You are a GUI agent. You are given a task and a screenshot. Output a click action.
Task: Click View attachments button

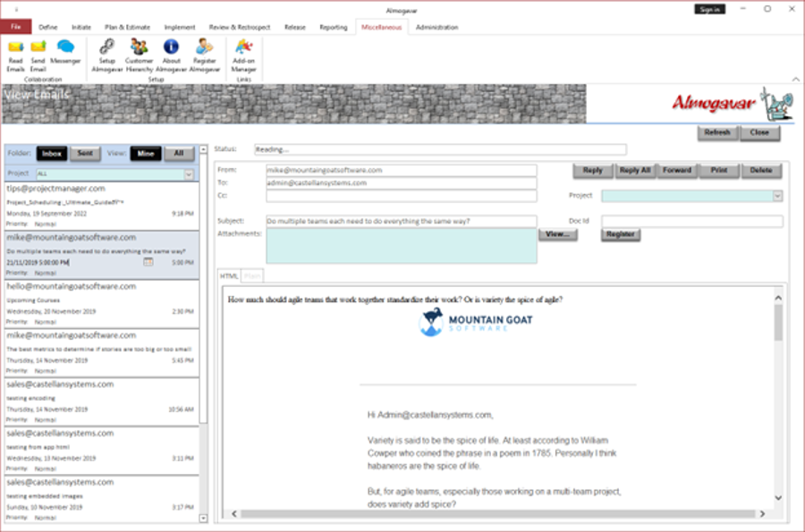pyautogui.click(x=557, y=234)
